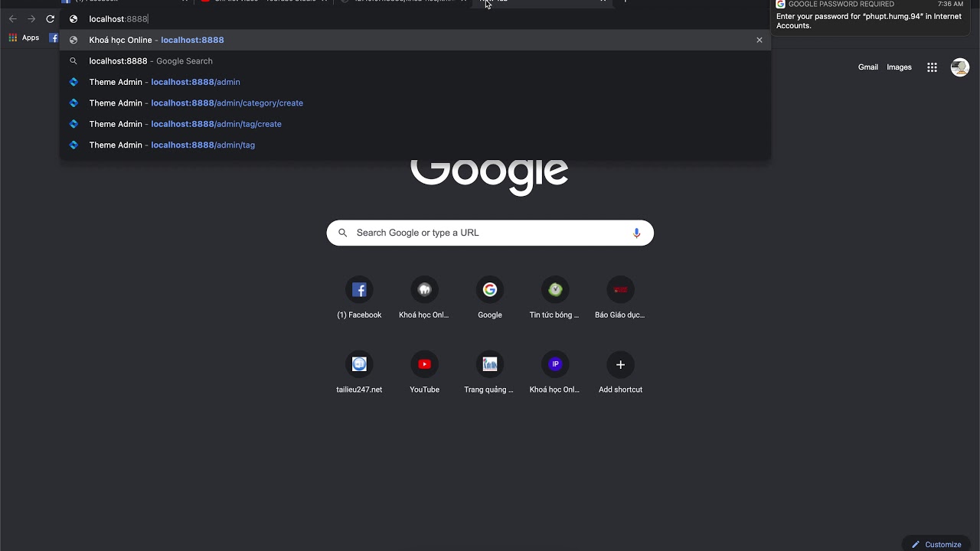Open the Báo Giáo dục shortcut tile
This screenshot has height=551, width=980.
coord(620,298)
